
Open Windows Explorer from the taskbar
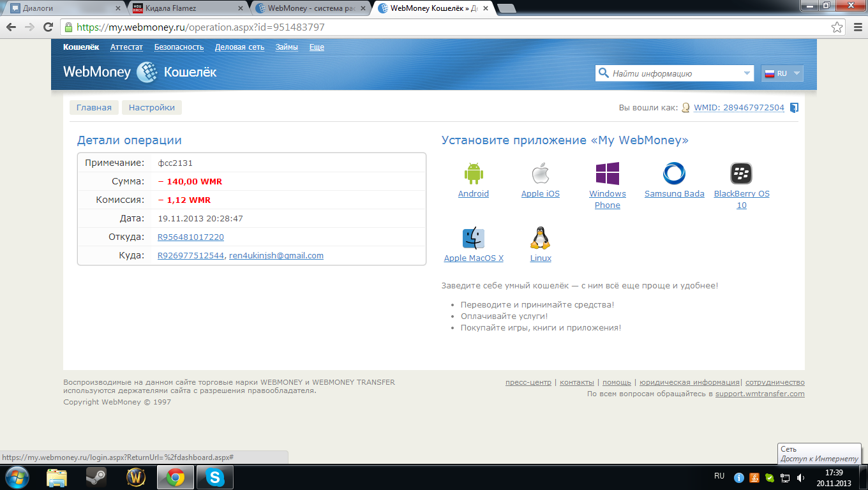coord(57,477)
